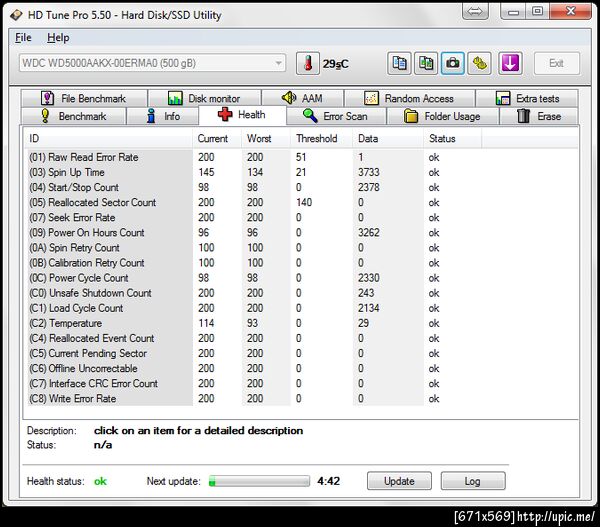Click the Threshold column header
The width and height of the screenshot is (600, 527).
coord(321,139)
